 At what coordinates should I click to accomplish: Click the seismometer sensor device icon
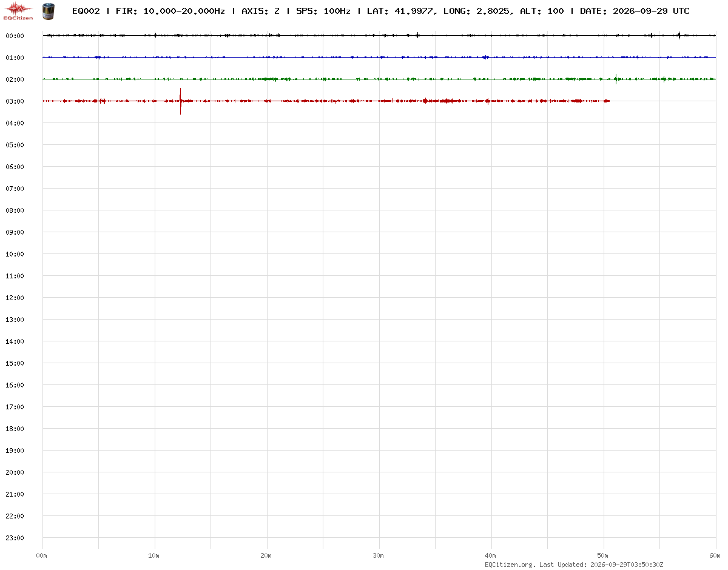coord(48,10)
